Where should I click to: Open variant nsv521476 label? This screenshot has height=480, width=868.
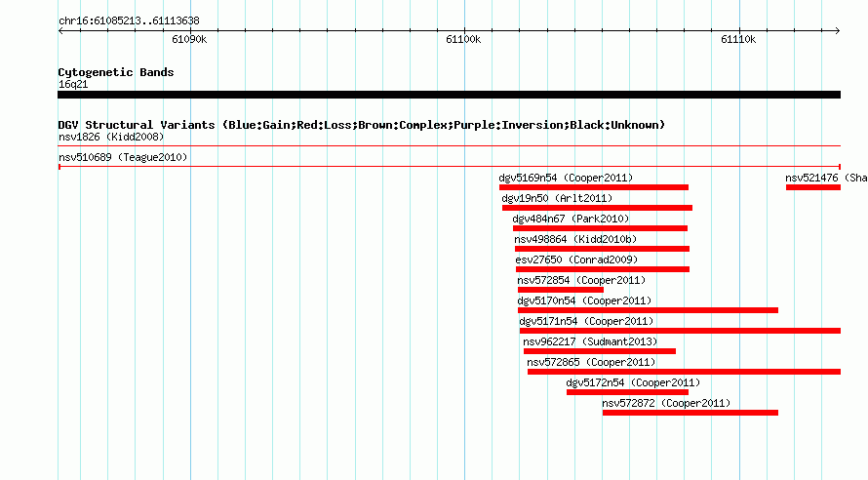(826, 178)
